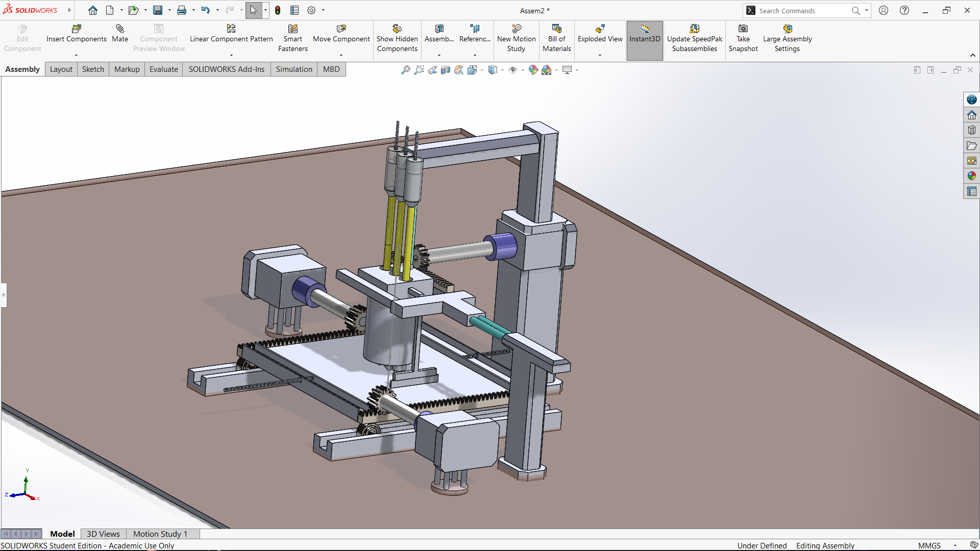Switch to Simulation tab
The height and width of the screenshot is (551, 980).
tap(294, 69)
